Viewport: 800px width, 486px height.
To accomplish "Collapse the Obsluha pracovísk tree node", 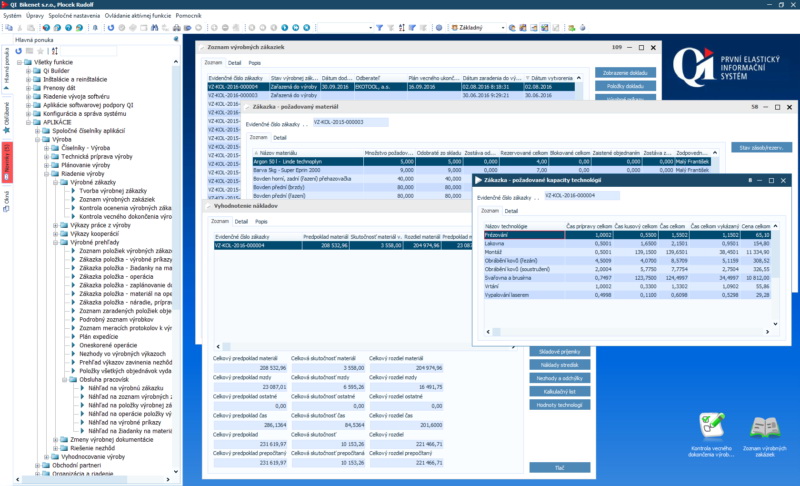I will coord(65,379).
